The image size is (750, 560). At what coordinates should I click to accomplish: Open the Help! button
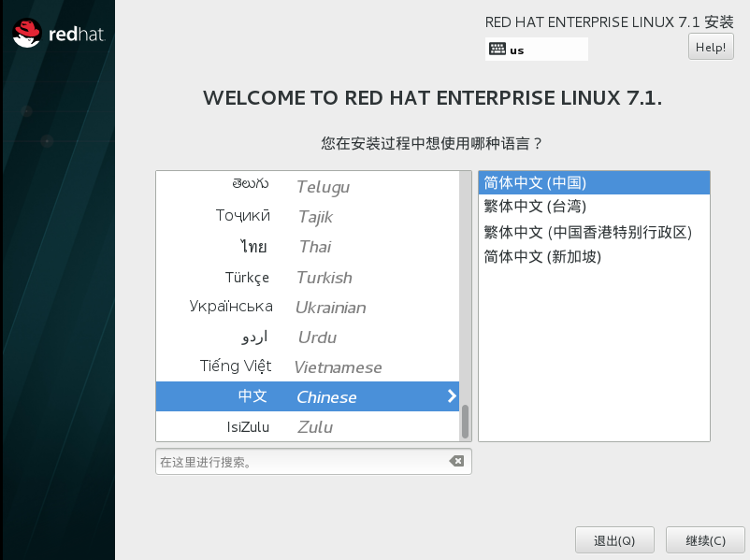711,47
